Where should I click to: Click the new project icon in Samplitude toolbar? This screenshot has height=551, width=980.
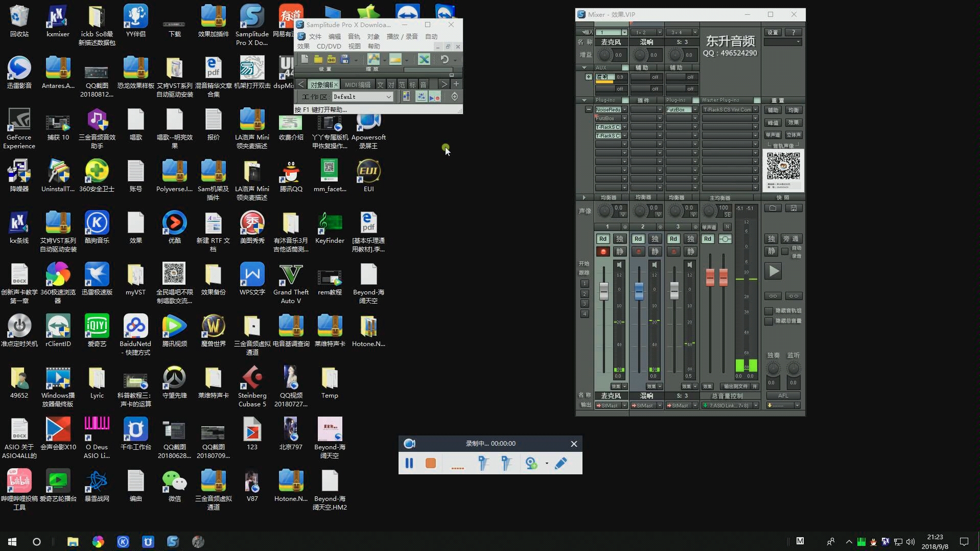point(305,59)
